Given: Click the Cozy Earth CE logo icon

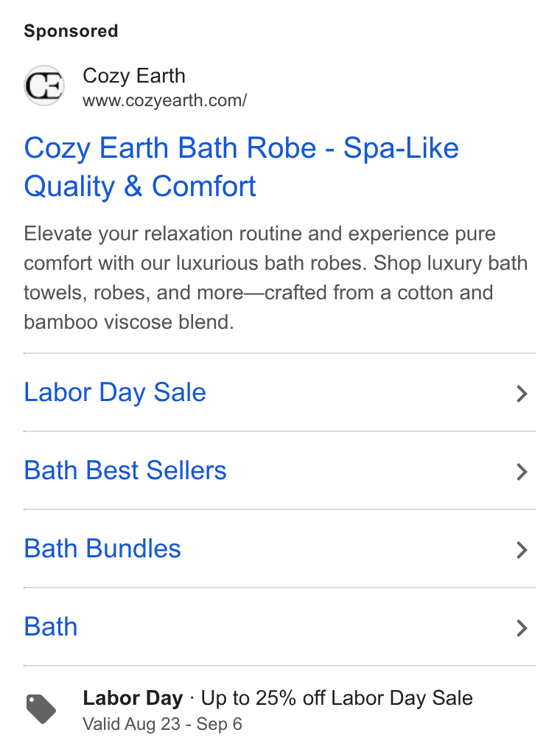Looking at the screenshot, I should 45,86.
